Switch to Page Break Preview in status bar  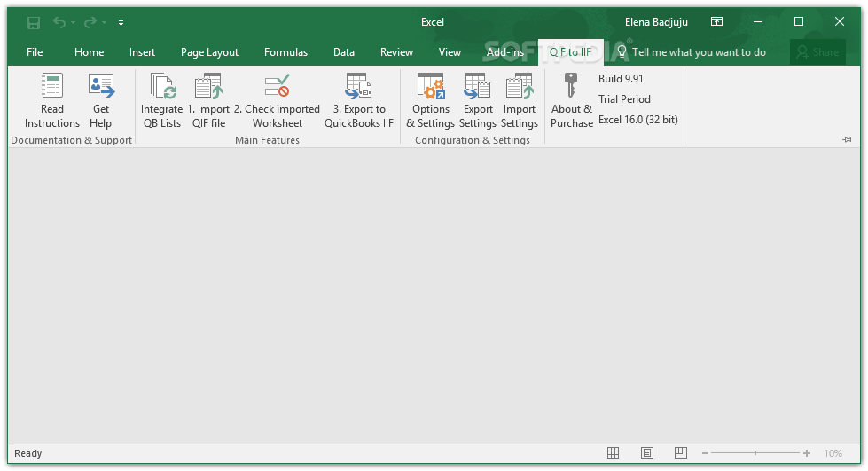pos(680,452)
